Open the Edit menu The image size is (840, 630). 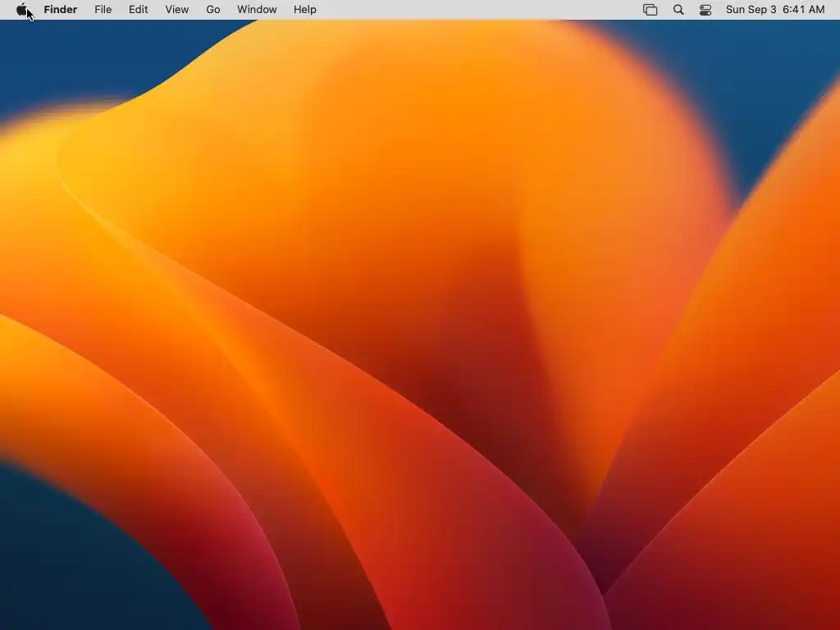[x=138, y=10]
